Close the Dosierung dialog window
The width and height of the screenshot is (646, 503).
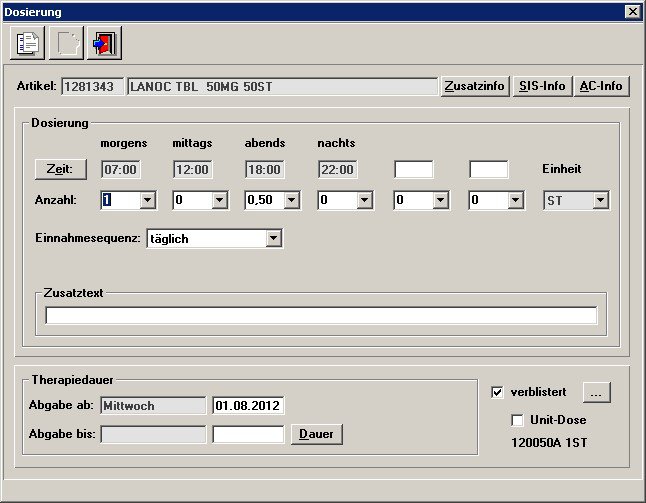[x=632, y=11]
